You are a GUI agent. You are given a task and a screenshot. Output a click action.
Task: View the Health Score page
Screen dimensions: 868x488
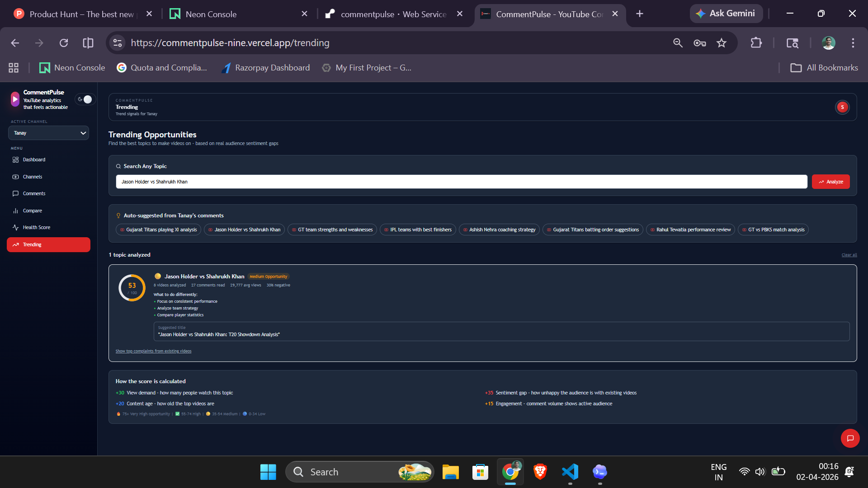(36, 227)
